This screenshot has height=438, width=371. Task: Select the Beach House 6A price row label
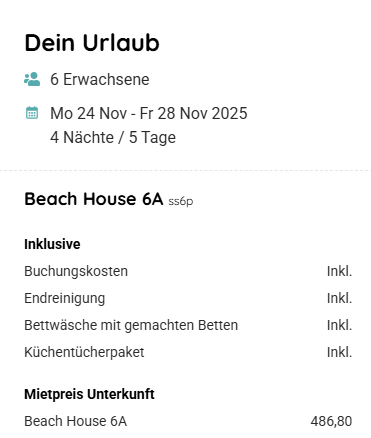point(76,421)
